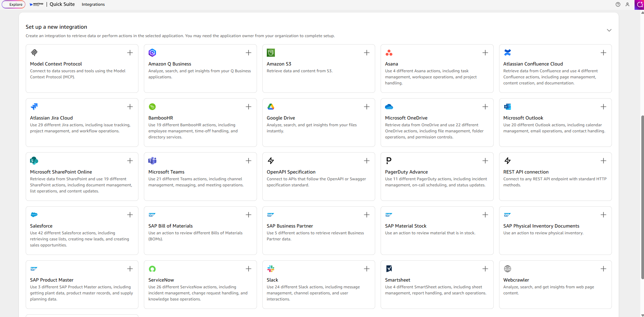Click the Integrations breadcrumb
This screenshot has width=644, height=317.
pyautogui.click(x=93, y=4)
